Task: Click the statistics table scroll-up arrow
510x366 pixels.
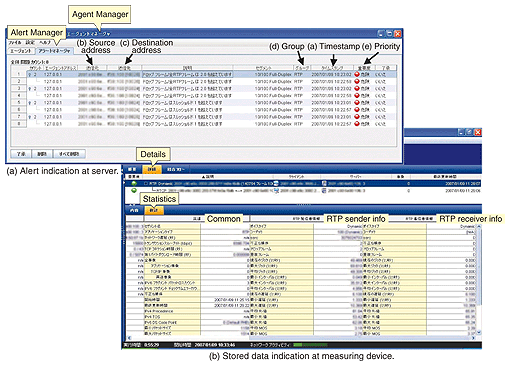Action: point(479,226)
